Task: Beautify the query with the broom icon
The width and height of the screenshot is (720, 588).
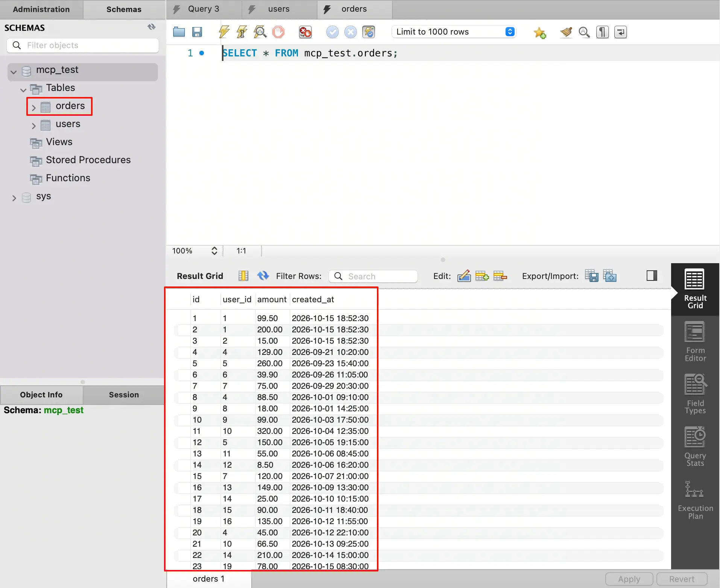Action: pyautogui.click(x=566, y=32)
